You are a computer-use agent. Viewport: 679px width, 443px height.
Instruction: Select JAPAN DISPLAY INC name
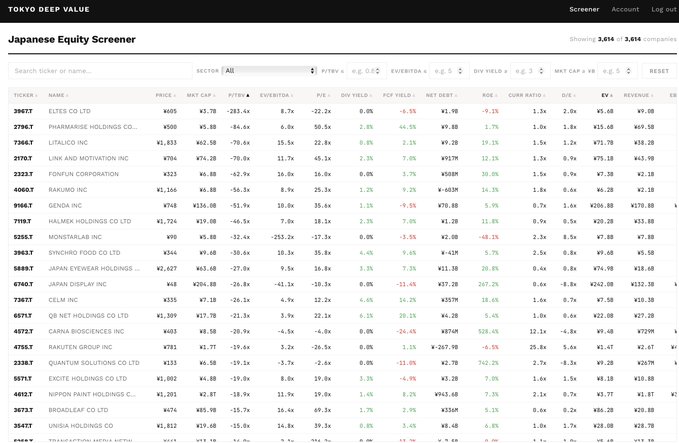[x=78, y=284]
